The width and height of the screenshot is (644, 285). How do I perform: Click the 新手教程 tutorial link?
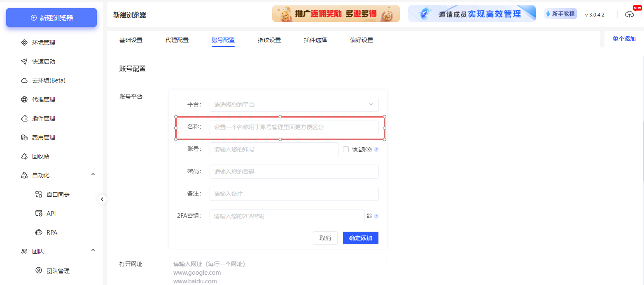tap(560, 14)
